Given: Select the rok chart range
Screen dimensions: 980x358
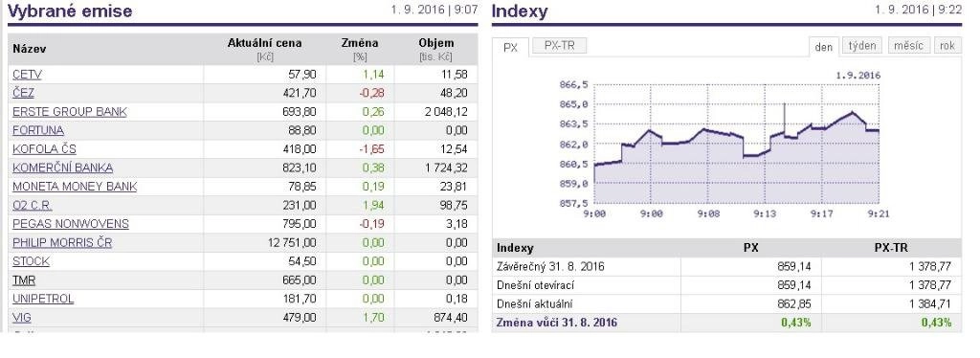Looking at the screenshot, I should [x=947, y=46].
